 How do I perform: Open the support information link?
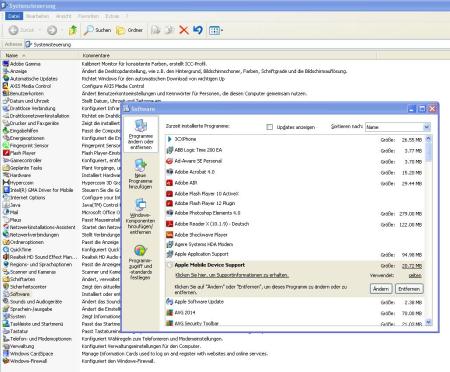(232, 275)
